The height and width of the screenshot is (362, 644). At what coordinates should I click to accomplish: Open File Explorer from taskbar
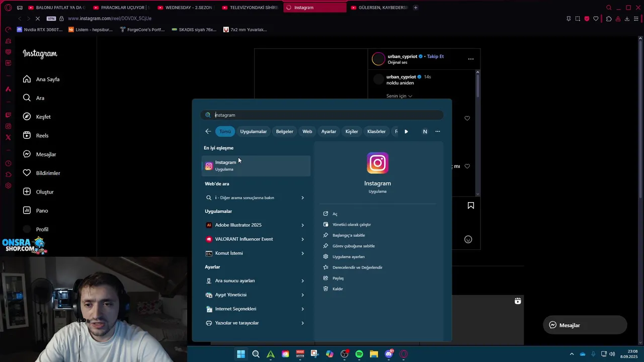(374, 354)
